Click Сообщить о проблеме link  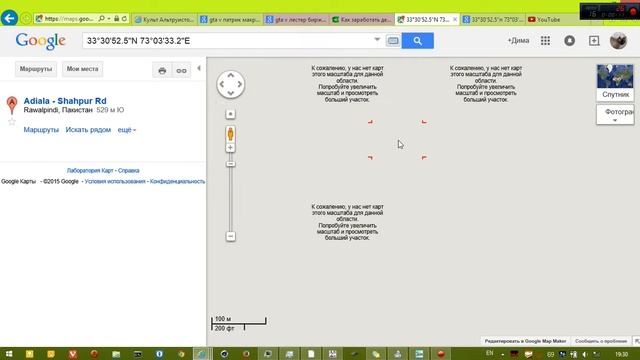click(601, 341)
